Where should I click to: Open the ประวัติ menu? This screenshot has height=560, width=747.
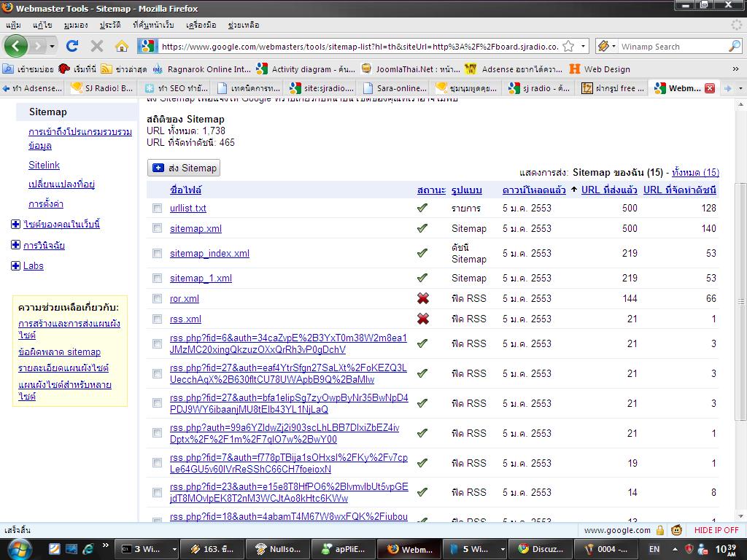tap(110, 25)
